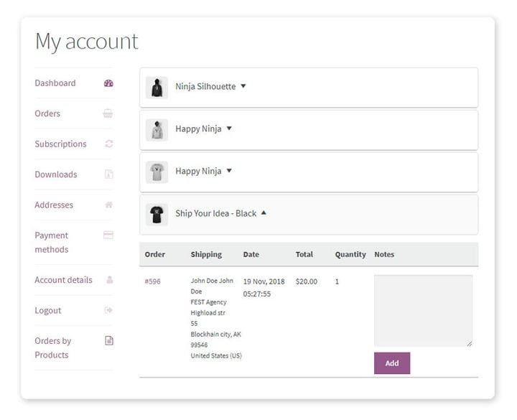Click the Happy Ninja grey t-shirt thumbnail

(x=157, y=172)
